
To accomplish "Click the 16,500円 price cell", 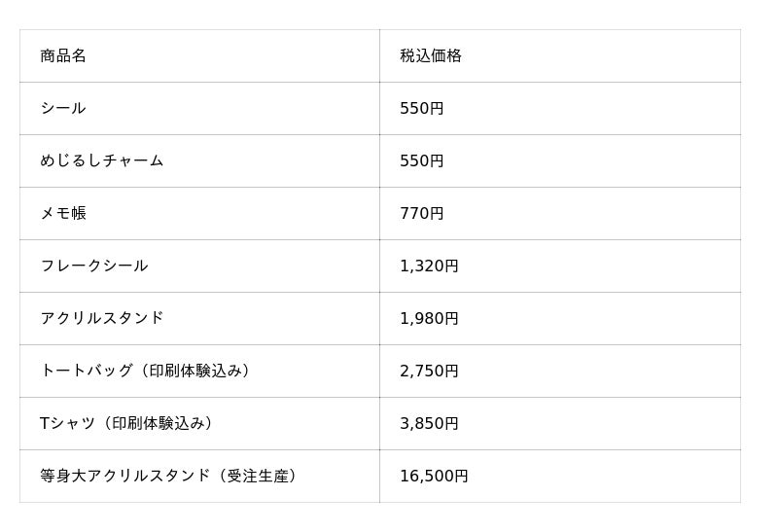I will pyautogui.click(x=560, y=476).
